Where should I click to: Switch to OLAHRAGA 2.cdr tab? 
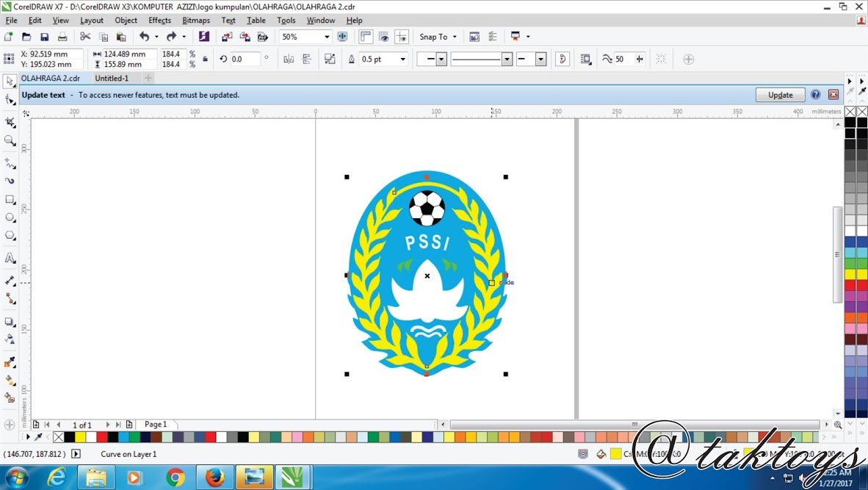point(51,79)
